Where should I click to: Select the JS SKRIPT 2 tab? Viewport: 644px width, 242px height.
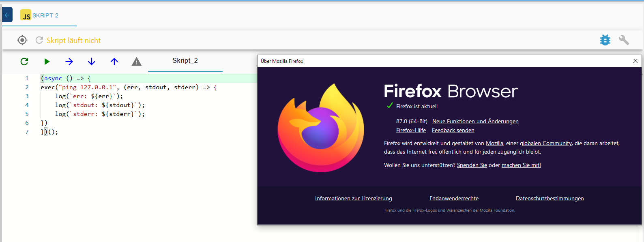click(x=39, y=16)
